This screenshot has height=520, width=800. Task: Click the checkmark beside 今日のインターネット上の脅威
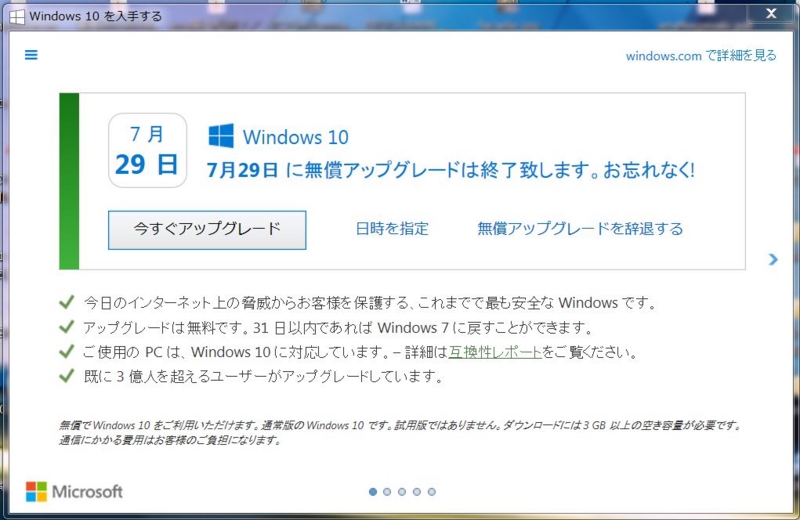[x=67, y=302]
